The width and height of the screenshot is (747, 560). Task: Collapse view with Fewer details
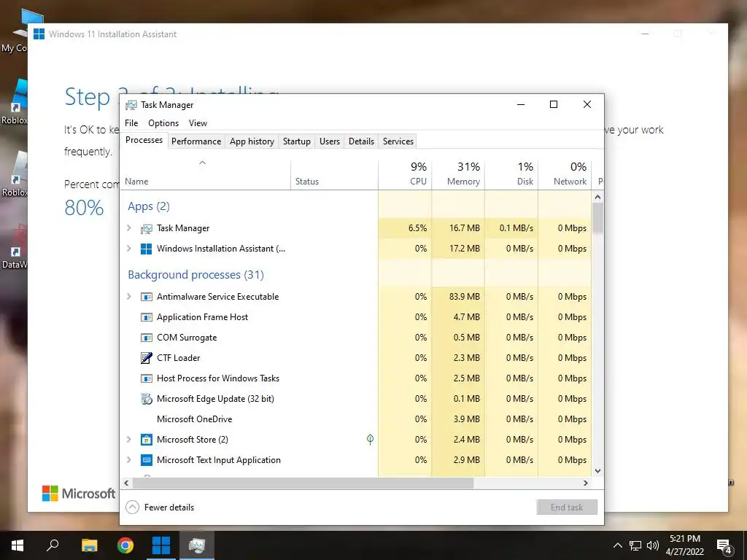click(160, 507)
